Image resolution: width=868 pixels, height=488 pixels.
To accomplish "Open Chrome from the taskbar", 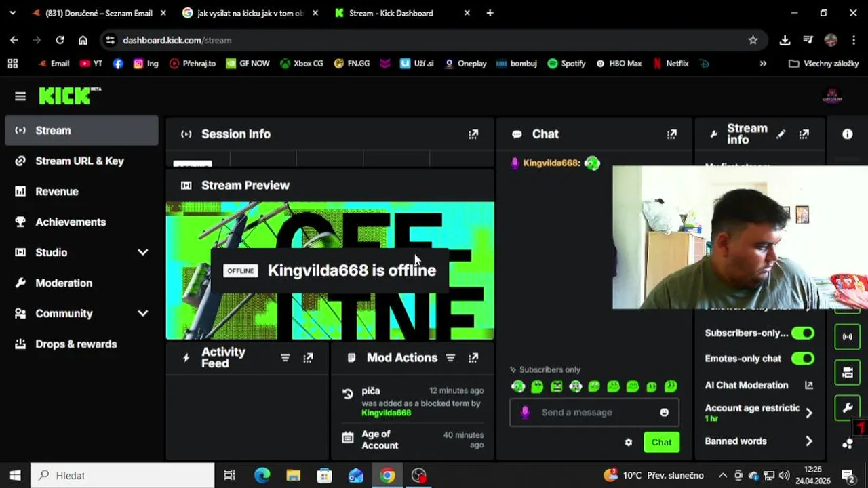I will click(x=387, y=475).
